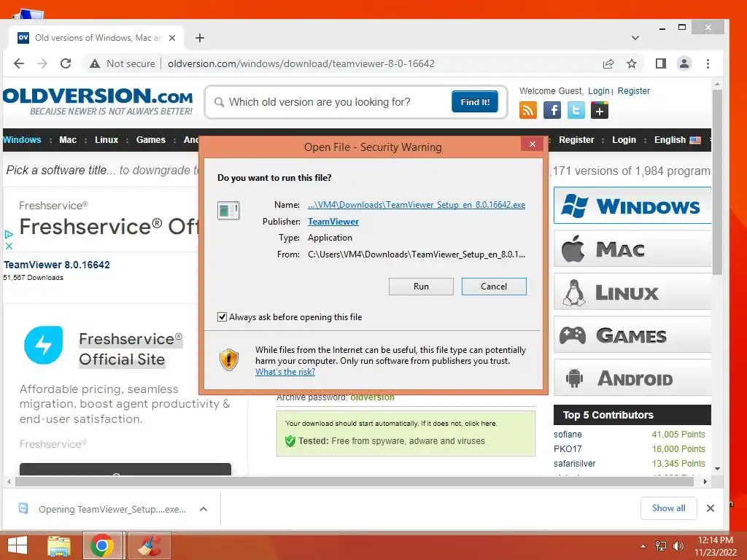Select the Games platform banner

click(x=632, y=335)
